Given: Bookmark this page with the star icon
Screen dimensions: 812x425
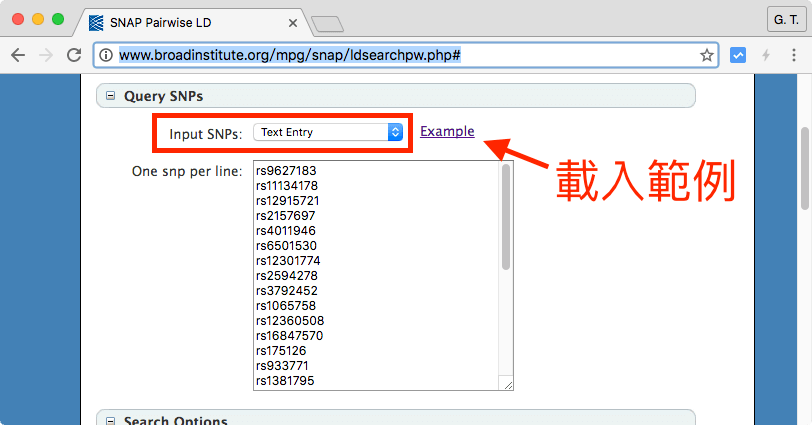Looking at the screenshot, I should (x=706, y=55).
